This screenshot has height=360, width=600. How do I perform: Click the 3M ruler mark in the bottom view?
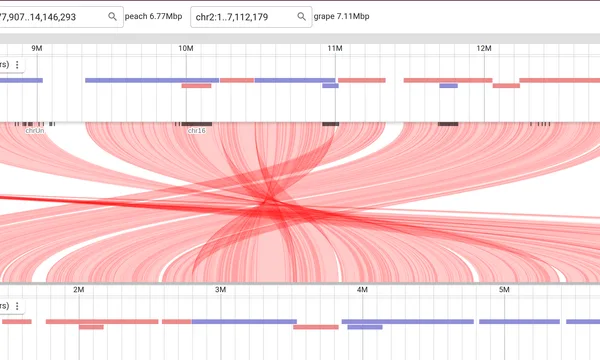[220, 290]
